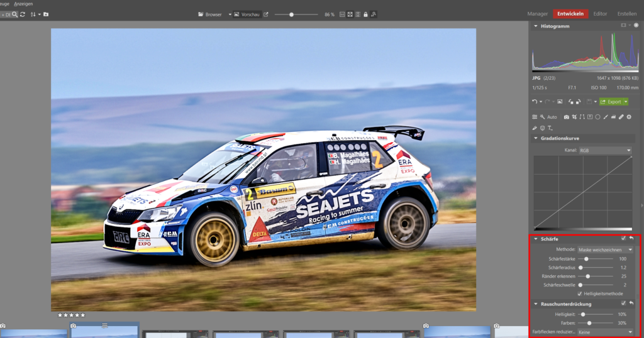
Task: Open the Browser view dropdown arrow
Action: click(230, 14)
